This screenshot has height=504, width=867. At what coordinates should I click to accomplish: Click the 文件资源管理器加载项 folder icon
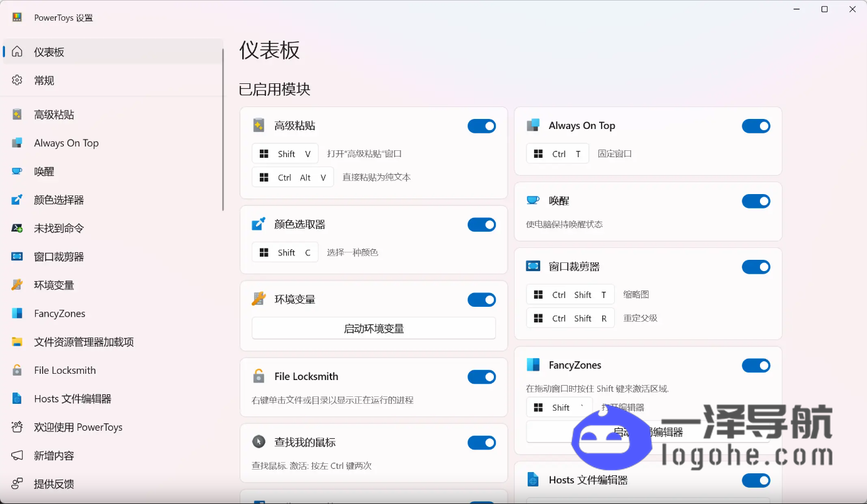pos(17,342)
